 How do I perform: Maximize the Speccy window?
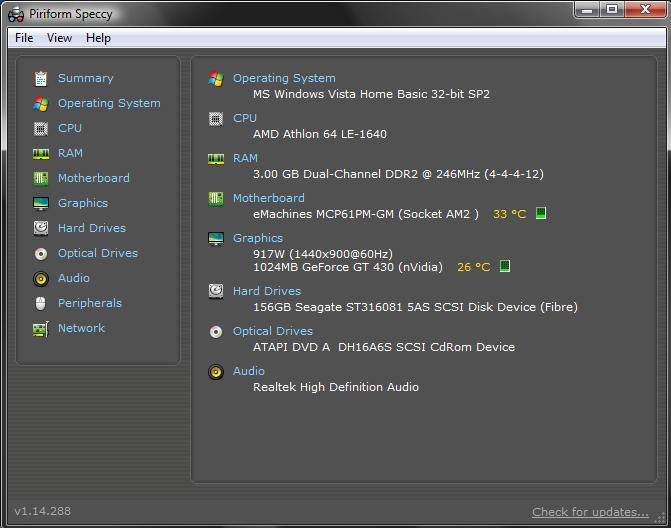612,10
